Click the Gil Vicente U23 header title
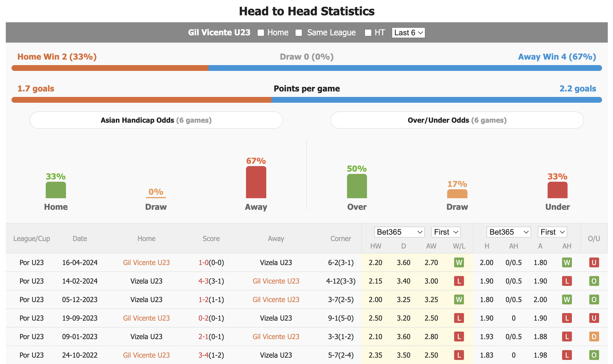The image size is (613, 364). [x=219, y=32]
